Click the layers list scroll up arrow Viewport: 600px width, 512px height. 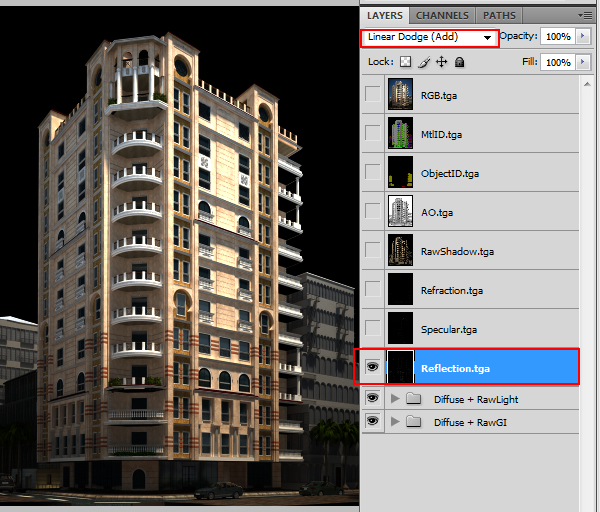(587, 84)
